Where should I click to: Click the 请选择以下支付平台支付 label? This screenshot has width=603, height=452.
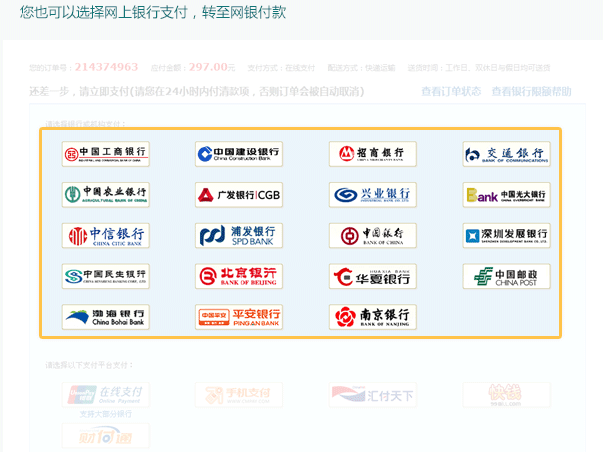(89, 365)
